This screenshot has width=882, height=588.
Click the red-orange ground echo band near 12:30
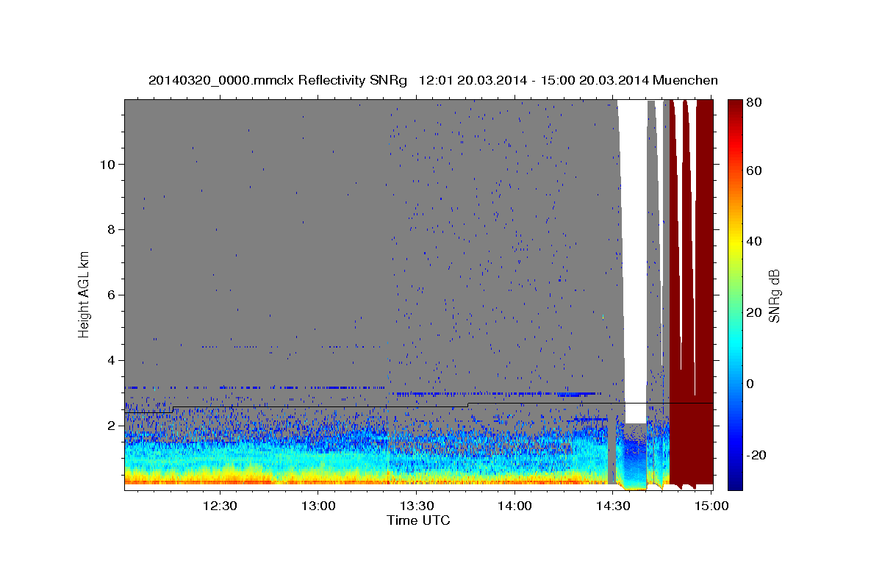[x=219, y=481]
